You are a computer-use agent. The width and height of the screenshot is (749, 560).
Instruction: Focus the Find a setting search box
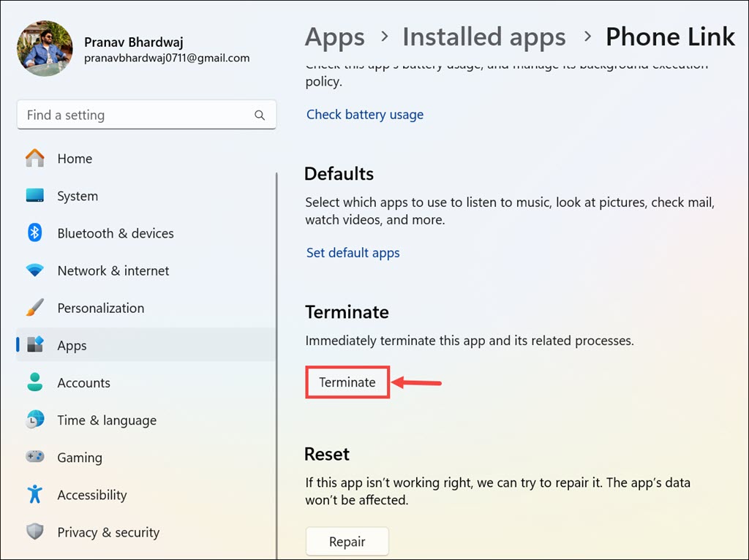pos(135,116)
